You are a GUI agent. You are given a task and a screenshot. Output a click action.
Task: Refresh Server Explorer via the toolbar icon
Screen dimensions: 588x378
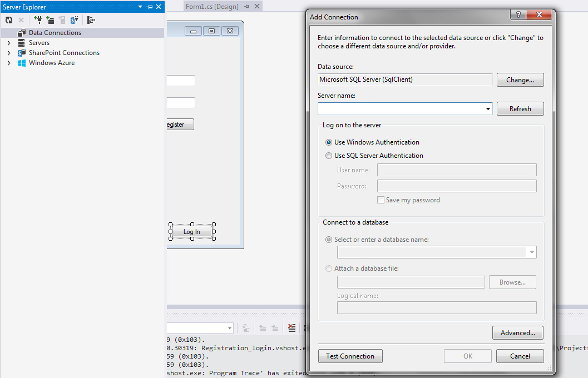(x=9, y=20)
